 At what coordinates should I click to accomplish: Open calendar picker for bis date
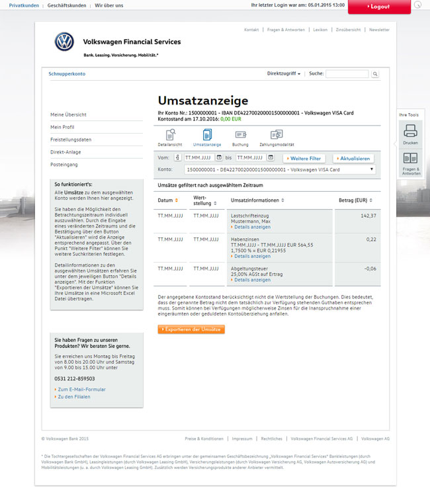coord(271,157)
